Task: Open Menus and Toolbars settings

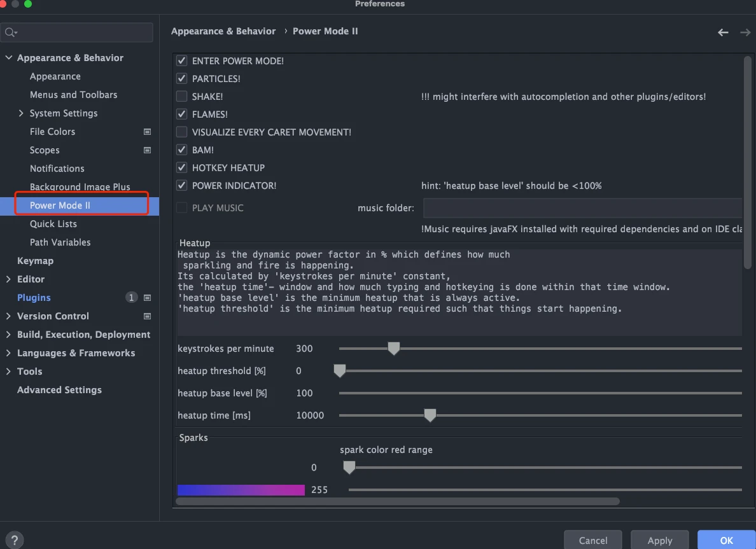Action: pyautogui.click(x=73, y=95)
